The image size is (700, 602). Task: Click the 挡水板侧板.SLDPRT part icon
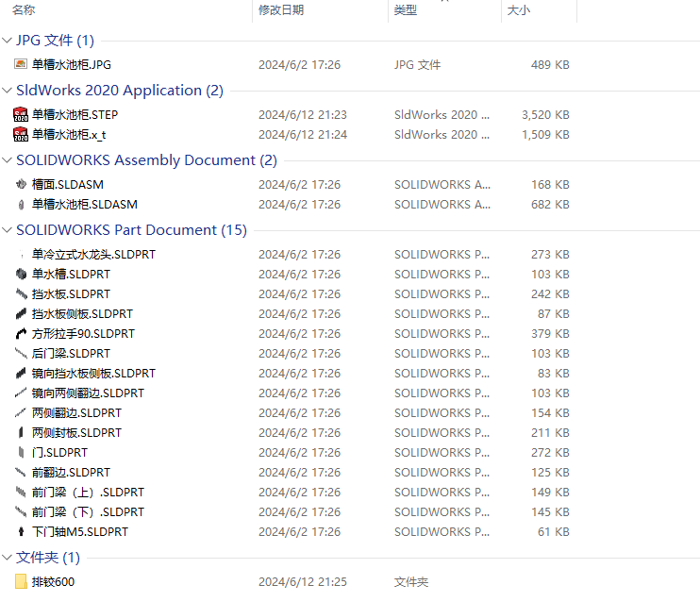click(x=21, y=314)
